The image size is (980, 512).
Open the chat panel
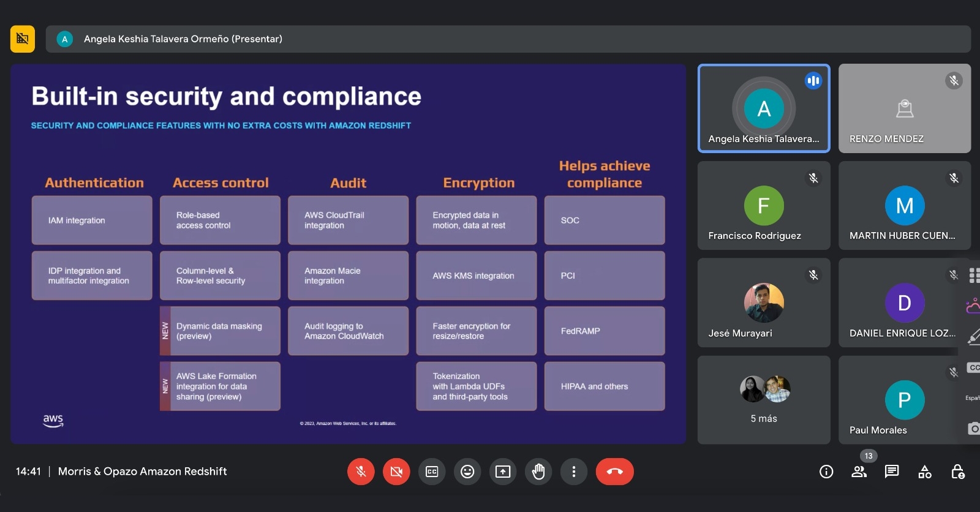(x=892, y=472)
